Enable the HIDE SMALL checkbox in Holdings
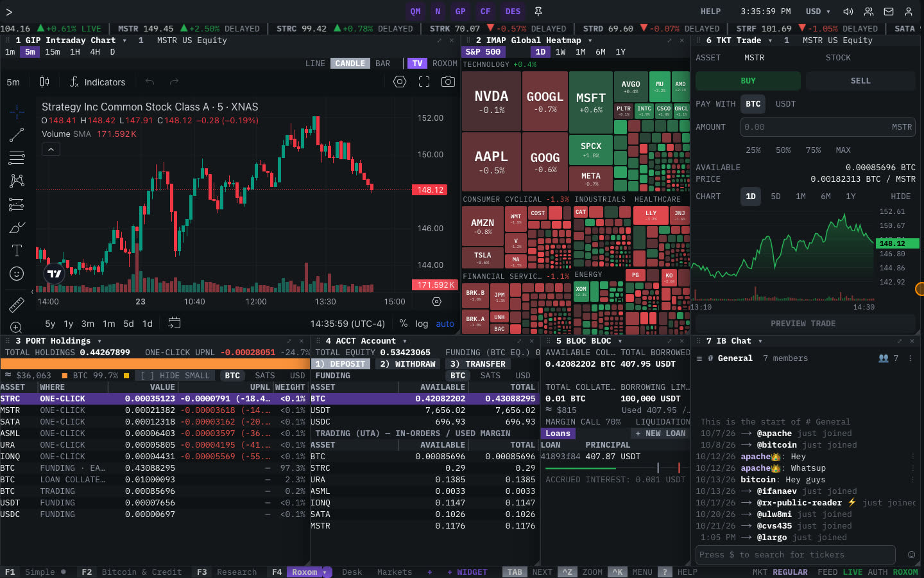 pyautogui.click(x=175, y=376)
